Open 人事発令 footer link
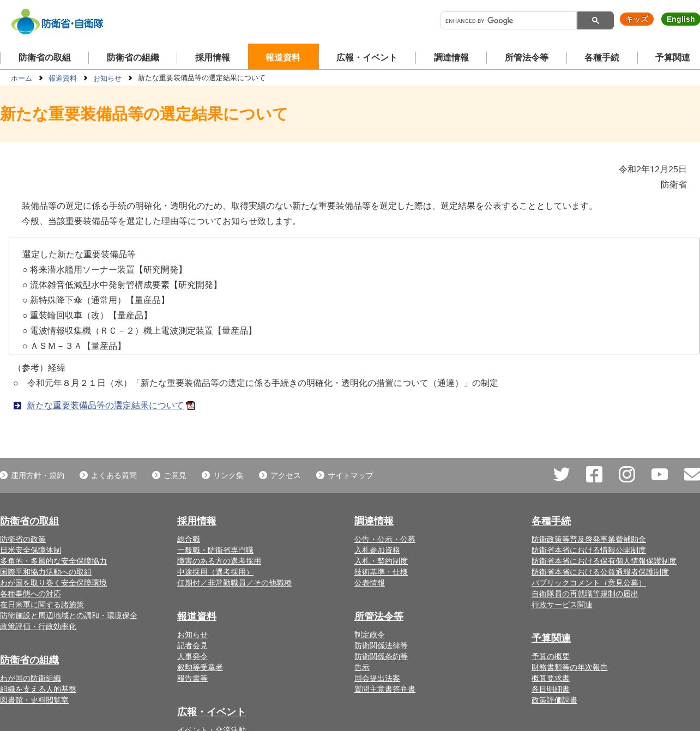Viewport: 700px width, 731px height. [x=192, y=657]
